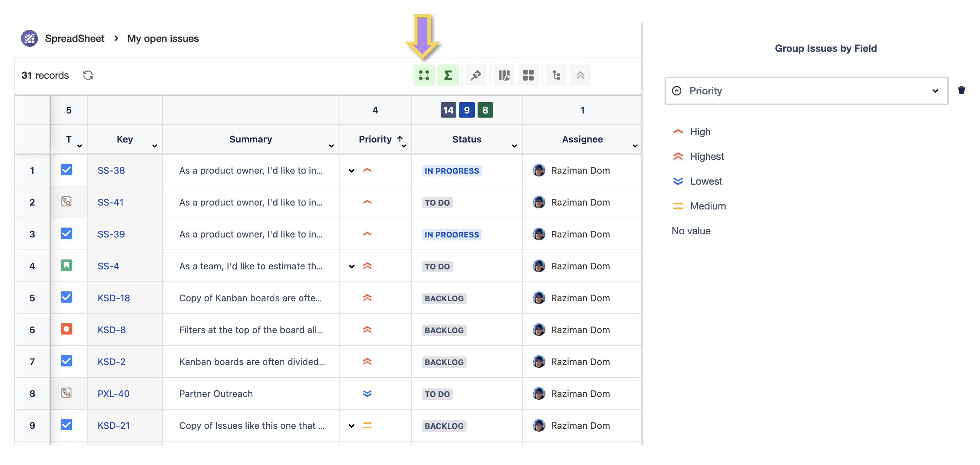Click the four-squares grid view icon

pos(528,75)
